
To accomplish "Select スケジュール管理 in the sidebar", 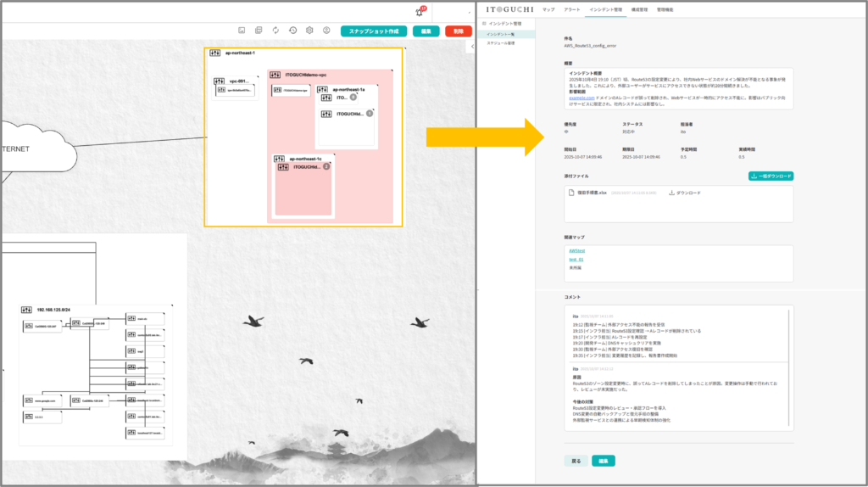I will point(501,42).
